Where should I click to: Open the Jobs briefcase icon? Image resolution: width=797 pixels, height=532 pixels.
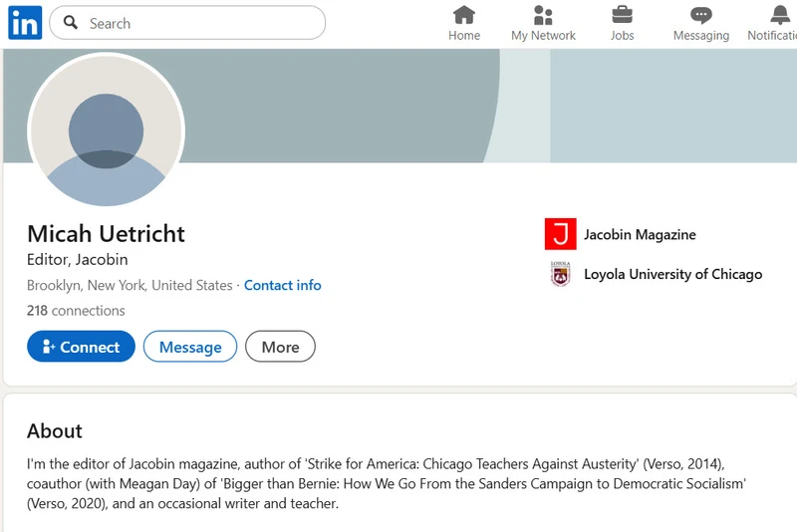pos(622,15)
